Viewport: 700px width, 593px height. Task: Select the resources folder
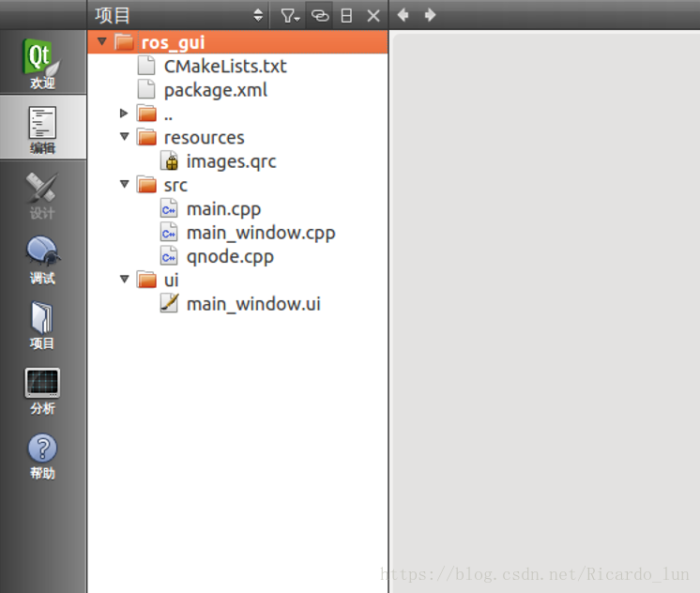pos(204,138)
